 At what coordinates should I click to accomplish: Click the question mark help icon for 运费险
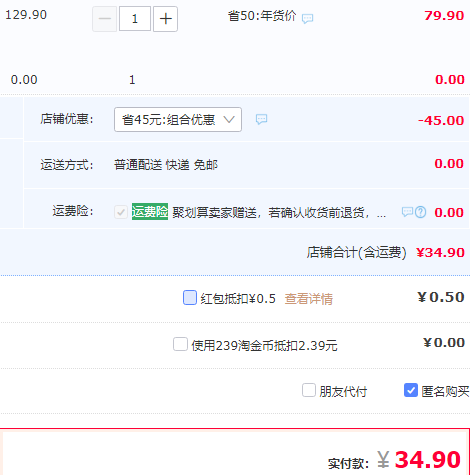(x=421, y=212)
